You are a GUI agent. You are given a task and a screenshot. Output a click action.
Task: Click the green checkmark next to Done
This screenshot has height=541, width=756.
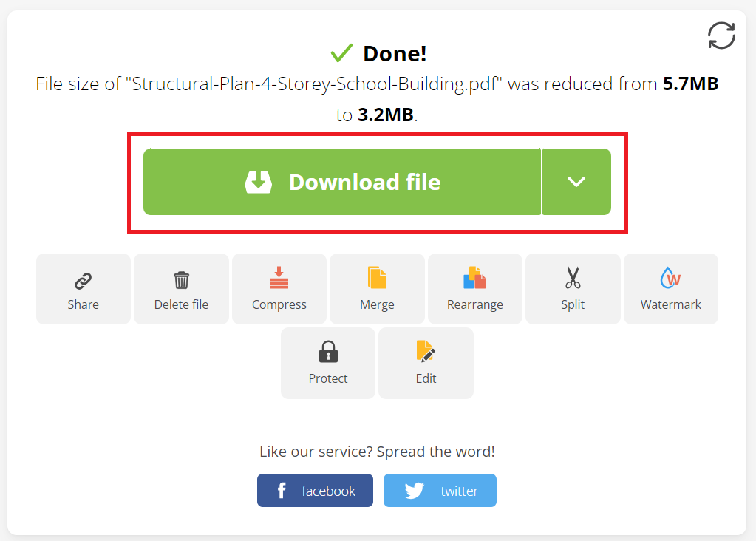coord(341,52)
